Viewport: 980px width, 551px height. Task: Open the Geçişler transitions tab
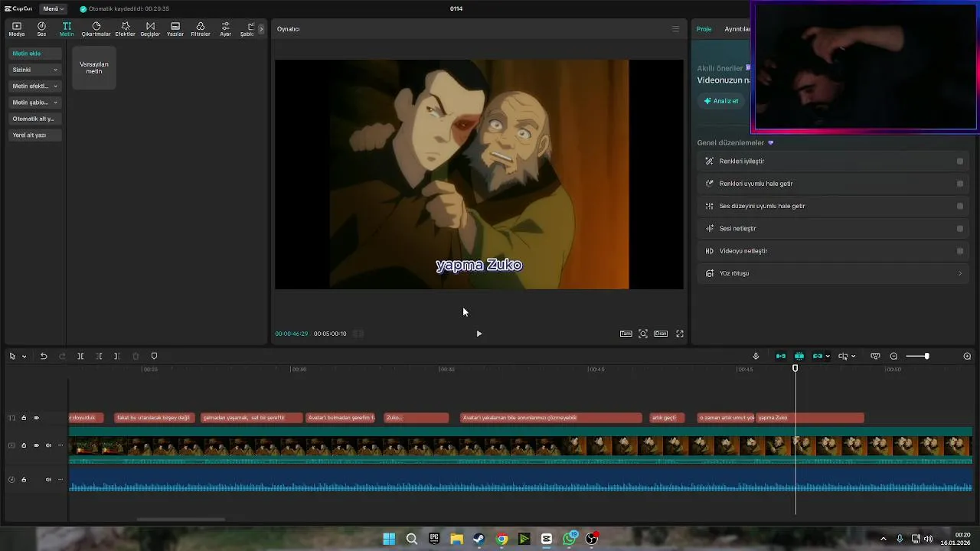coord(150,29)
